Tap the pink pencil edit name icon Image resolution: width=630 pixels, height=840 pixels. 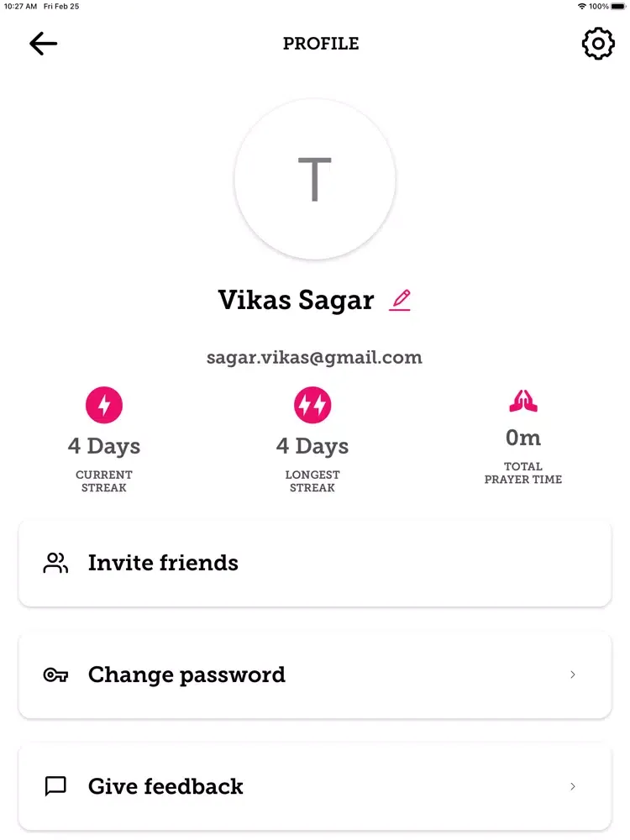(x=400, y=300)
